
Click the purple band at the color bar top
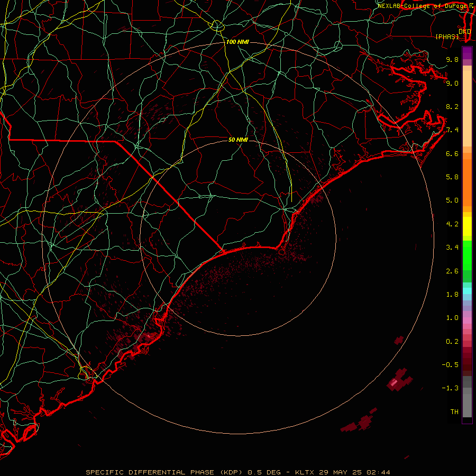[467, 53]
